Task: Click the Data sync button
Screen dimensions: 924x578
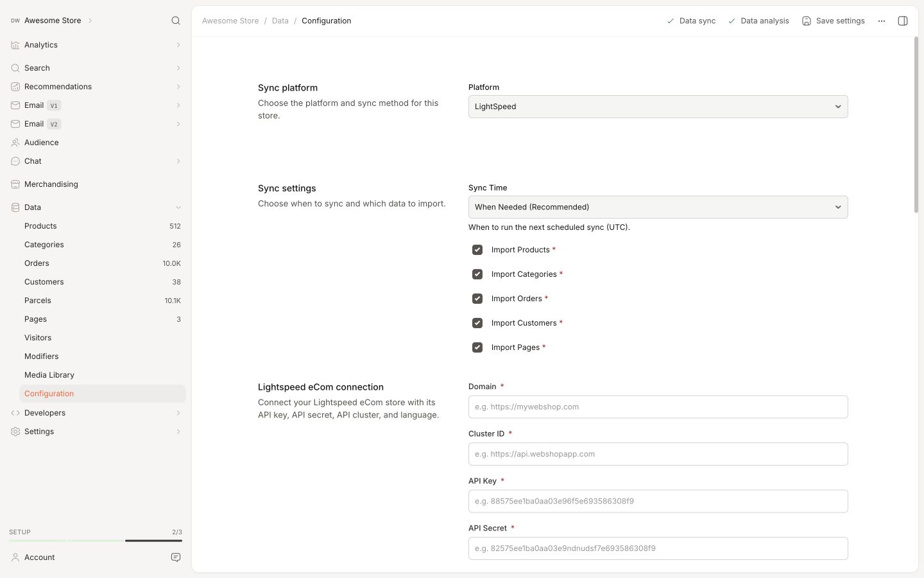Action: pyautogui.click(x=691, y=21)
